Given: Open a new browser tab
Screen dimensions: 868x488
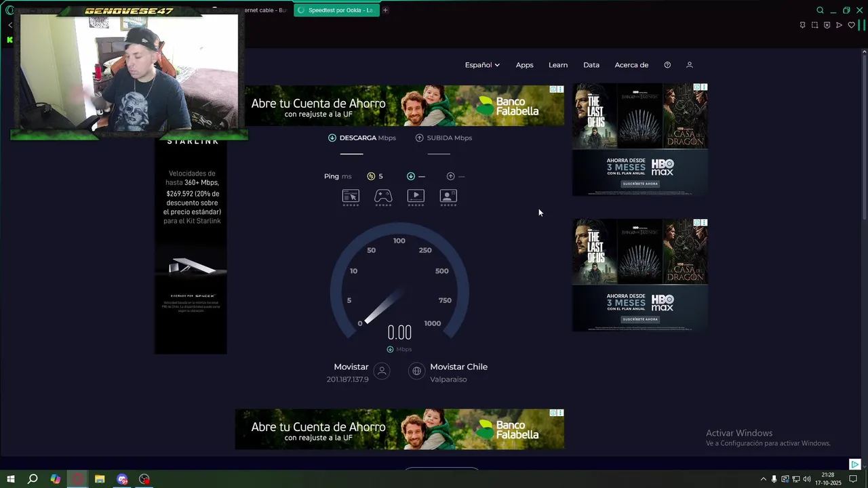Looking at the screenshot, I should [385, 10].
